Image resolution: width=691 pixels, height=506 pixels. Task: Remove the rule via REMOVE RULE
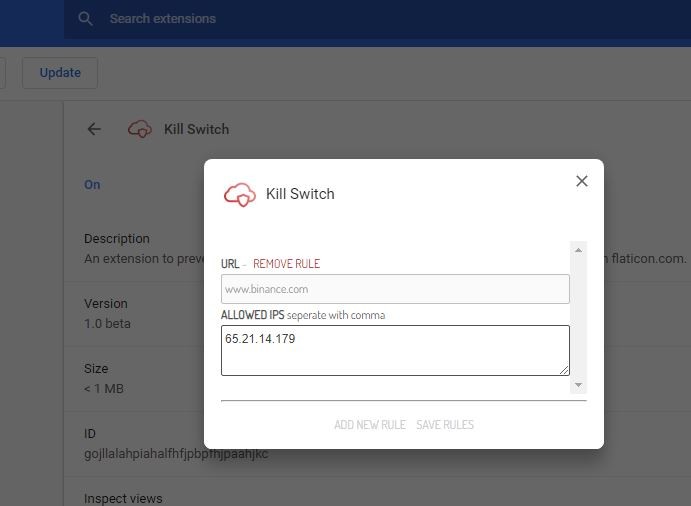[x=286, y=264]
